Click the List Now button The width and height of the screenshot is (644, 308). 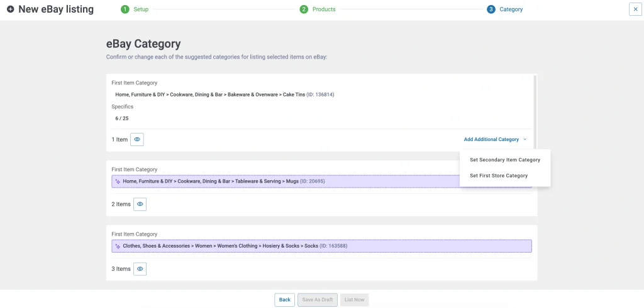[355, 300]
